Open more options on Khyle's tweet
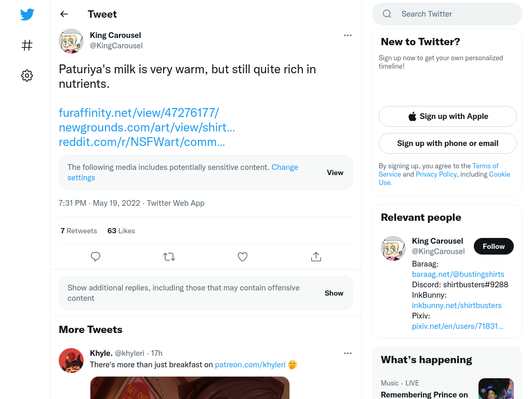532x399 pixels. pos(348,353)
